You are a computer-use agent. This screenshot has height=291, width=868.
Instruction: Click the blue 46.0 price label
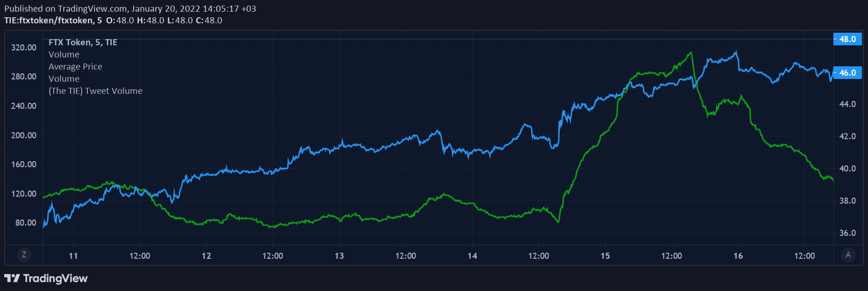pyautogui.click(x=847, y=73)
